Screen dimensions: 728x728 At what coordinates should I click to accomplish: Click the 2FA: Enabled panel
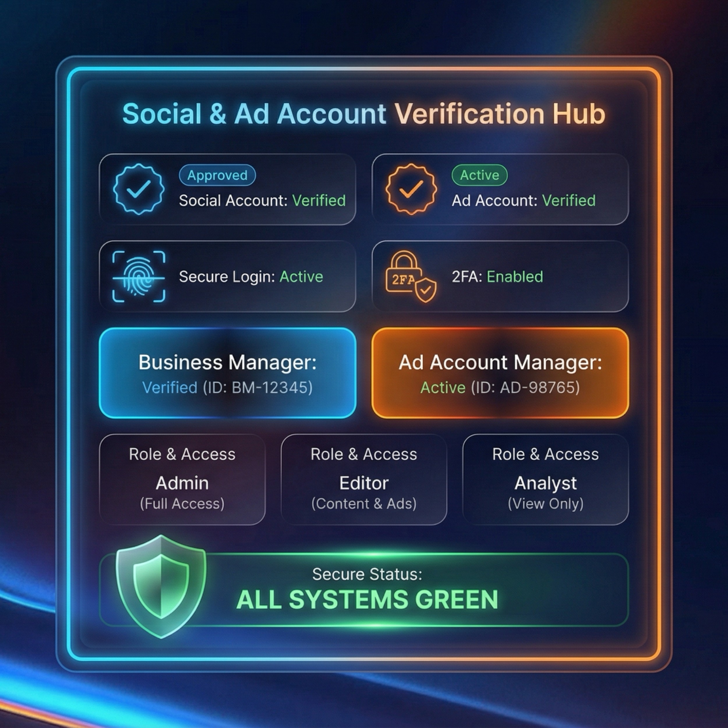[500, 276]
